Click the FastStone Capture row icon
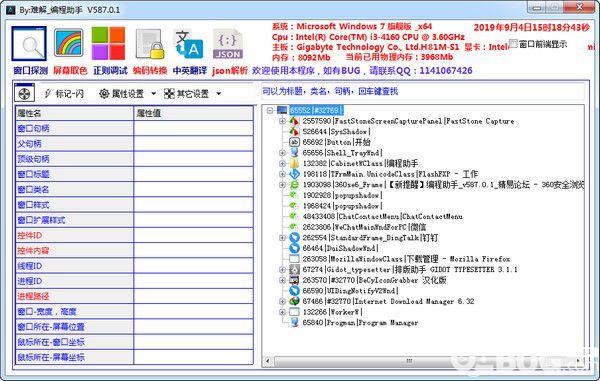The height and width of the screenshot is (381, 600). pyautogui.click(x=294, y=121)
